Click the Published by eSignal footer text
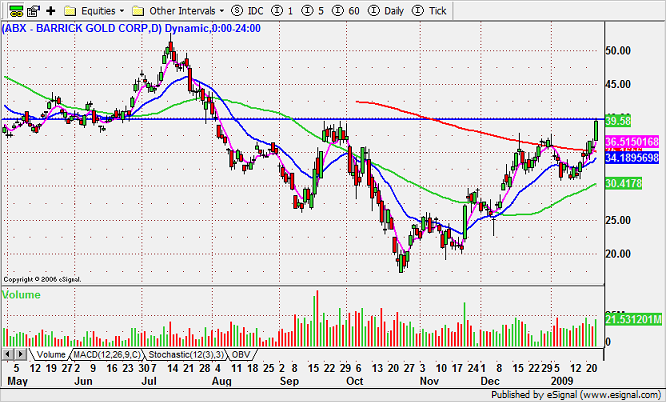 [576, 395]
